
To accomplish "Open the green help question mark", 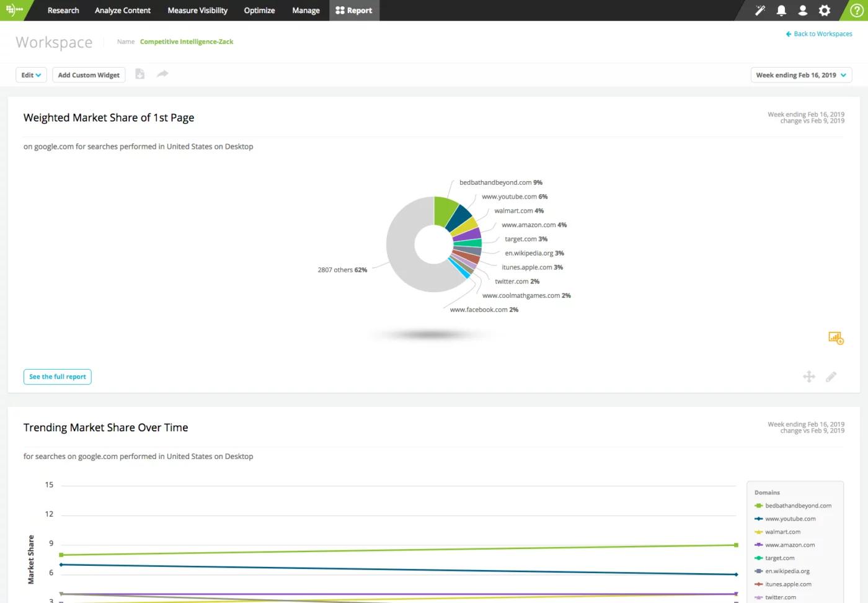I will click(x=856, y=10).
